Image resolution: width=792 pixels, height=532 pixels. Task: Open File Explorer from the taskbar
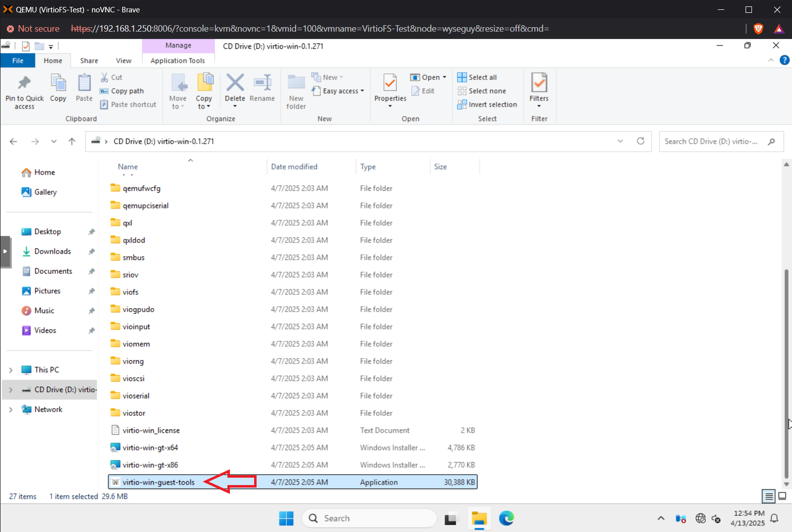pyautogui.click(x=479, y=518)
